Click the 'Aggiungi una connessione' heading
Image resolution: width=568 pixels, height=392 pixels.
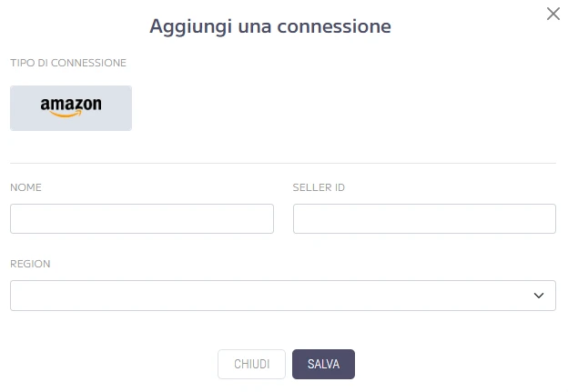270,26
